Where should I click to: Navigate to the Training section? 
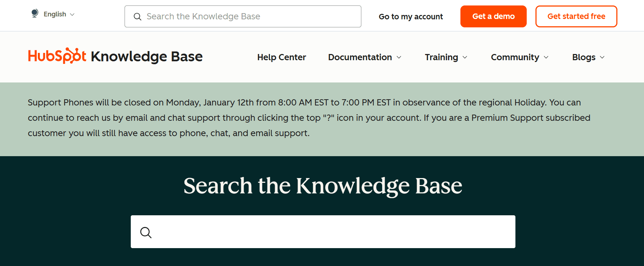pos(441,57)
